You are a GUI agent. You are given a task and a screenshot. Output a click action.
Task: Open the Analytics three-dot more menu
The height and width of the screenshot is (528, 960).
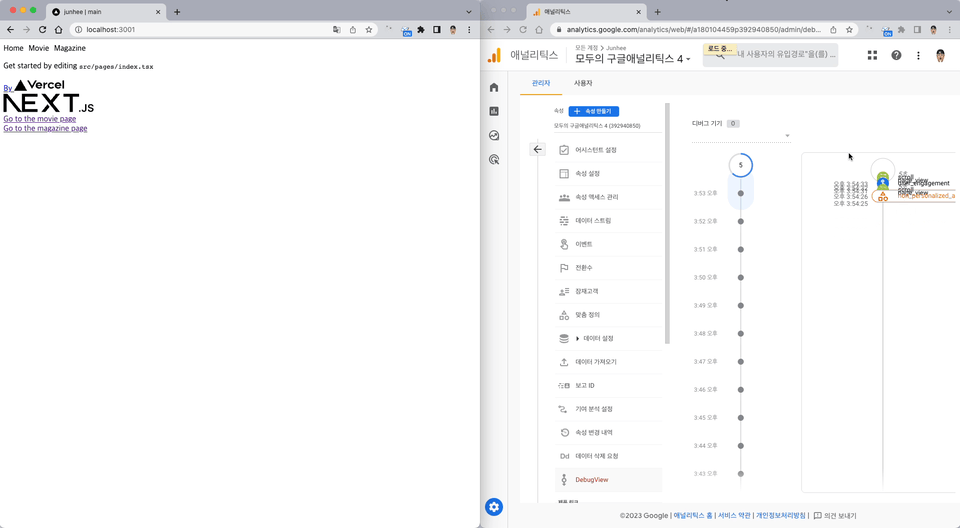918,55
